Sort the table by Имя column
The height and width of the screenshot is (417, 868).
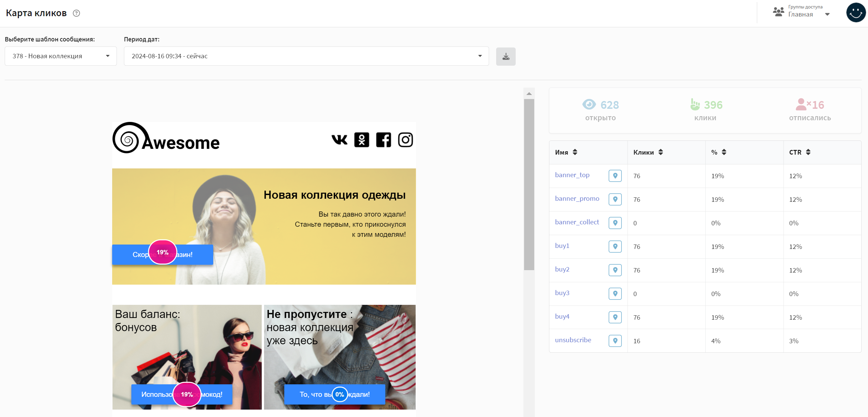click(575, 152)
